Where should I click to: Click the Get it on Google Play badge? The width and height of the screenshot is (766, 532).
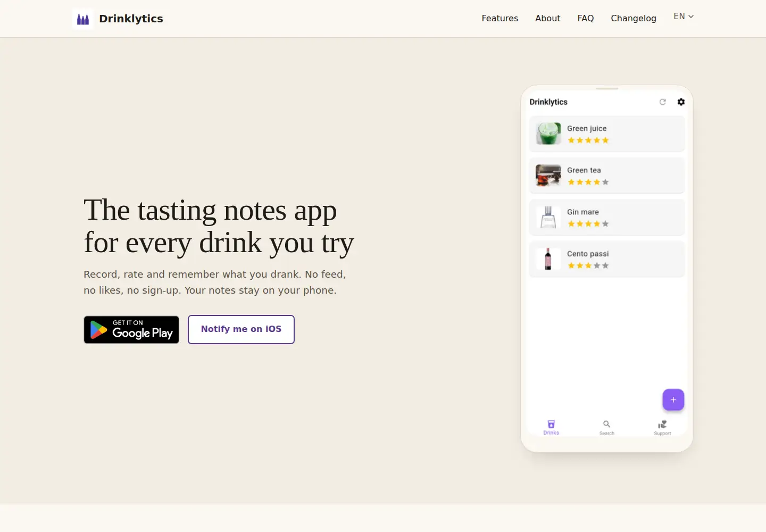pyautogui.click(x=131, y=330)
